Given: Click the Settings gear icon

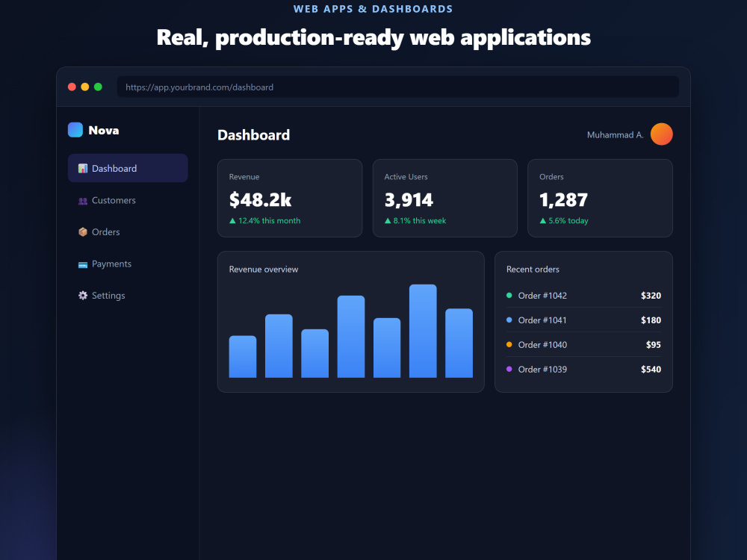Looking at the screenshot, I should [x=83, y=295].
